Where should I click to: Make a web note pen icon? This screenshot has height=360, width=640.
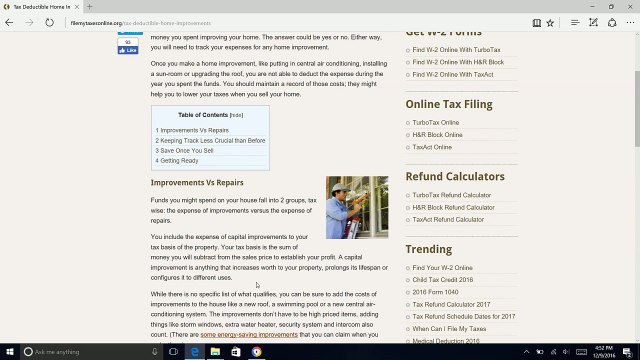coord(593,23)
